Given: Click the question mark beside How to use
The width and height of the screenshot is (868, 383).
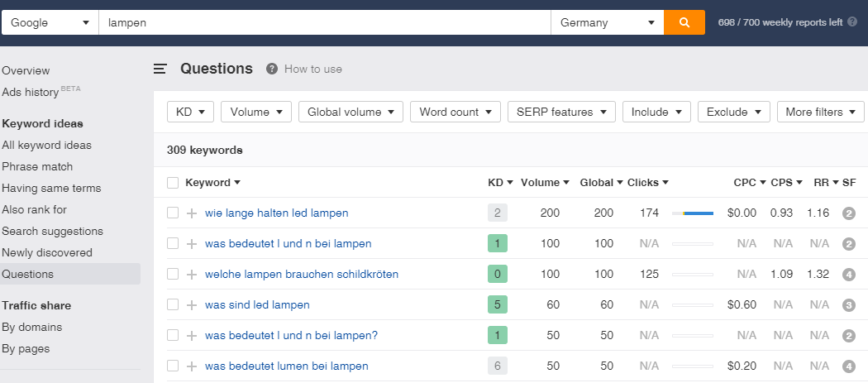Looking at the screenshot, I should click(272, 69).
